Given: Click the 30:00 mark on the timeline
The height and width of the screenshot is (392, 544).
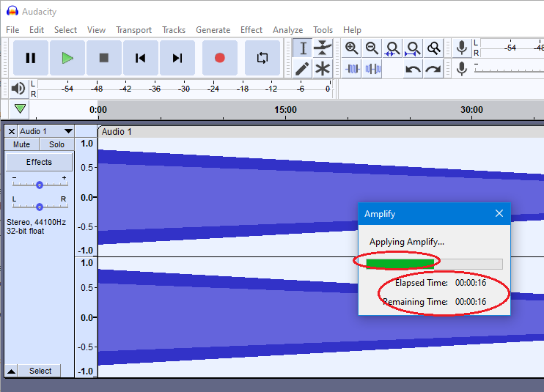Looking at the screenshot, I should pyautogui.click(x=471, y=110).
